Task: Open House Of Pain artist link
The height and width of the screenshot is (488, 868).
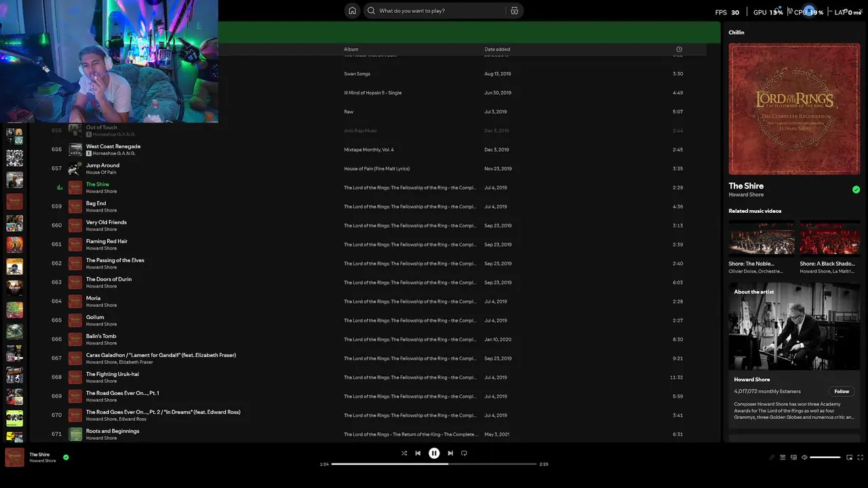Action: point(101,172)
